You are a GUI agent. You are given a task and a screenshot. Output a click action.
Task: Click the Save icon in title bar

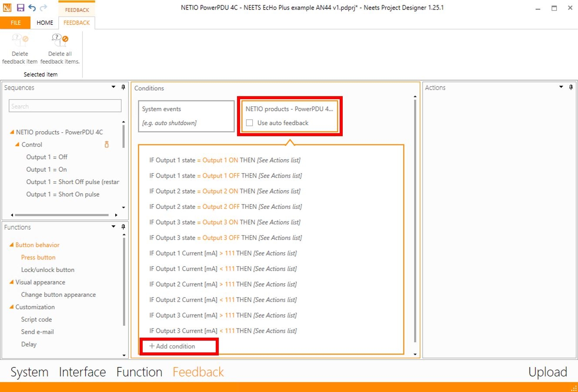tap(20, 8)
